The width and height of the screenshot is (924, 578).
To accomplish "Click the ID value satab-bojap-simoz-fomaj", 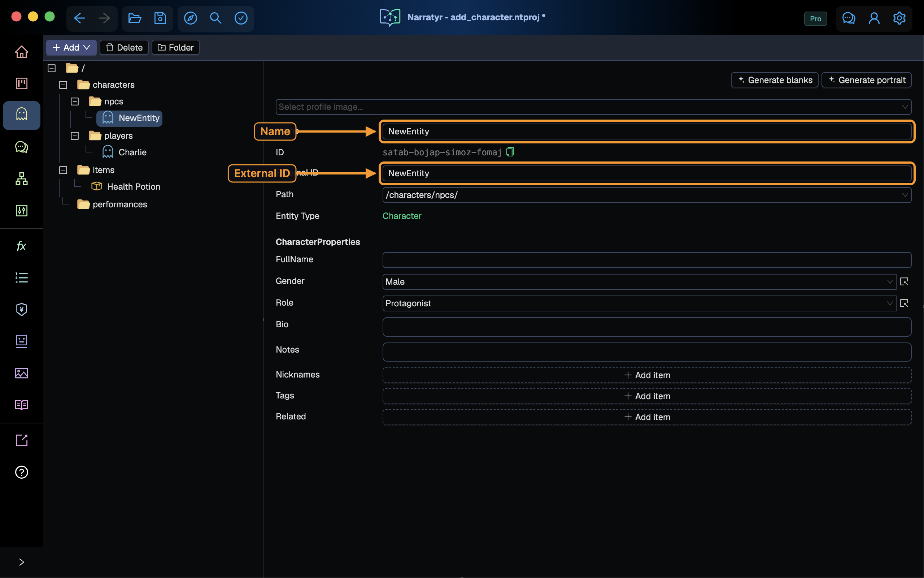I will coord(442,152).
